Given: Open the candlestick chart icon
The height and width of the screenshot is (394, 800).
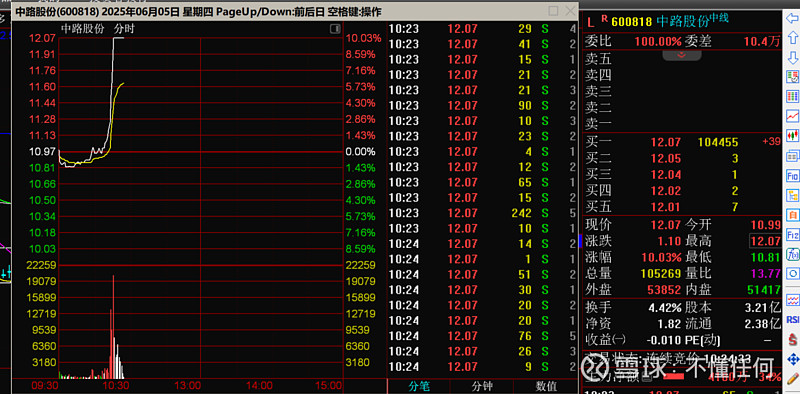Looking at the screenshot, I should [x=792, y=136].
